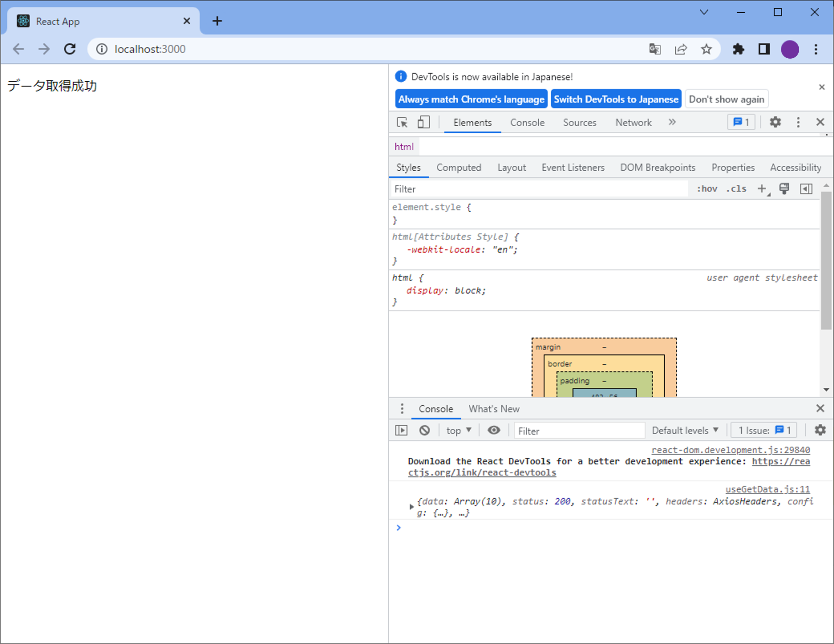Open the top context dropdown

point(458,431)
